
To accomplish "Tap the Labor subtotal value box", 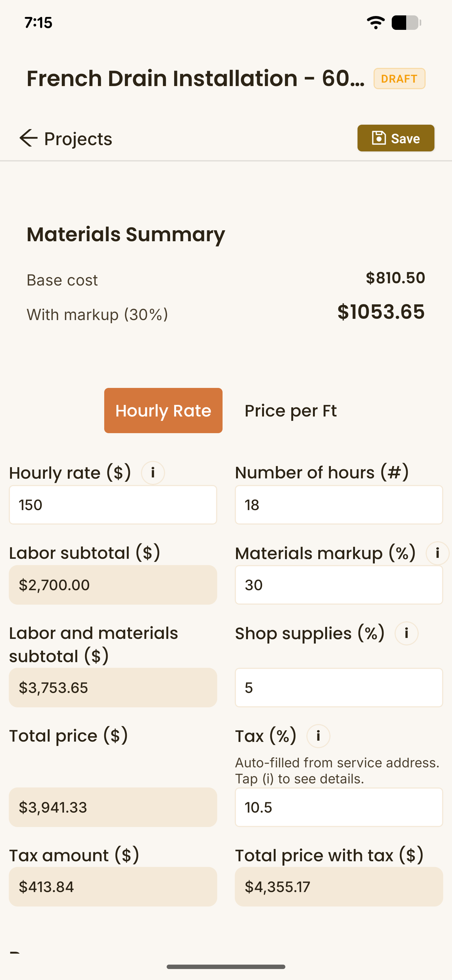I will coord(113,585).
